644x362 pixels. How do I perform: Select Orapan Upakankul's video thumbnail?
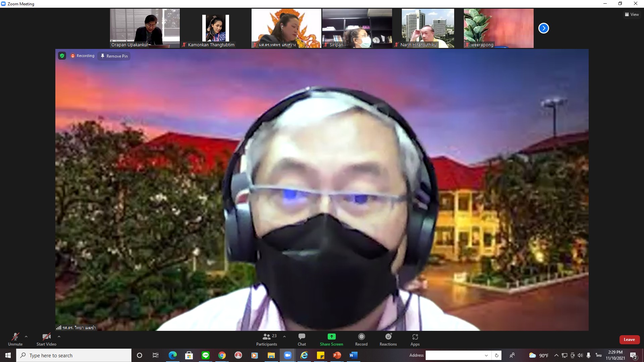click(x=145, y=28)
